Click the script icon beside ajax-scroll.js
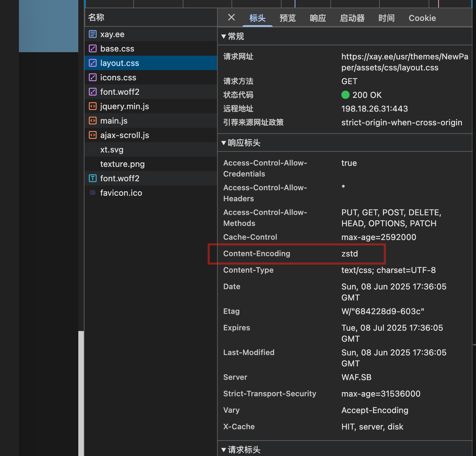The width and height of the screenshot is (476, 456). pos(93,135)
